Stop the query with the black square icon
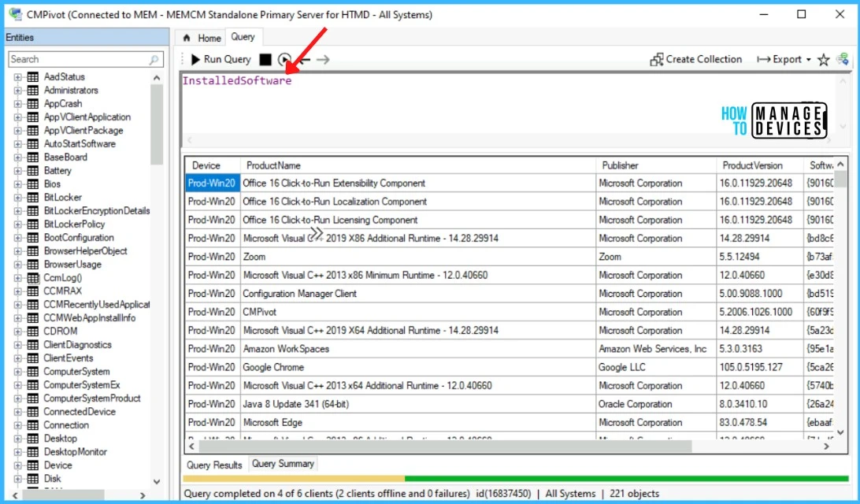This screenshot has height=504, width=860. click(x=265, y=59)
